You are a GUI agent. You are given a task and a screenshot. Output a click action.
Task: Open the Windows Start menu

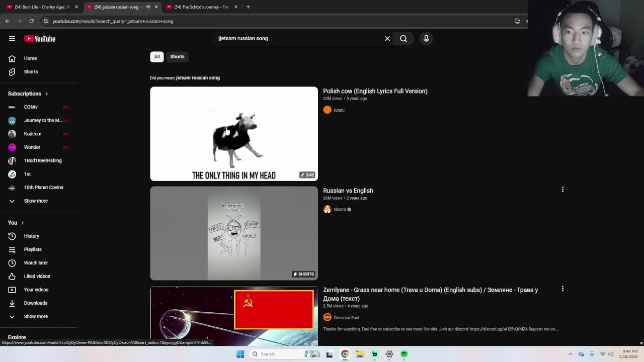click(x=240, y=354)
